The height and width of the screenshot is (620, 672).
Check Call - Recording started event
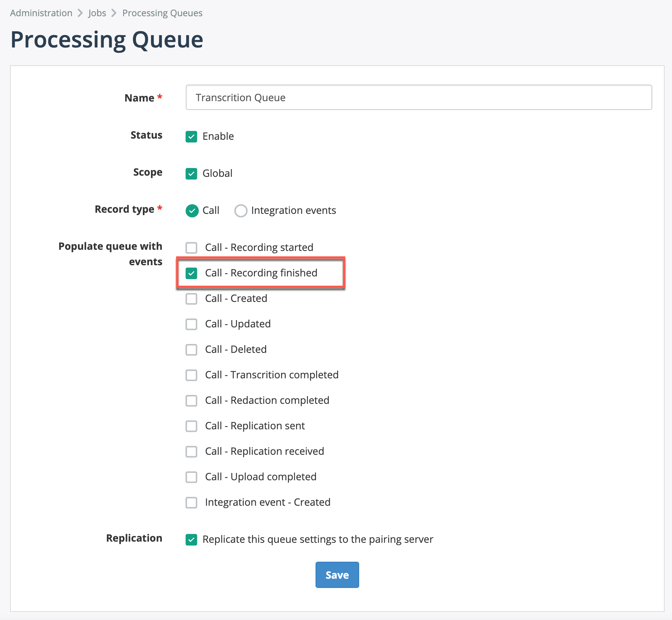click(192, 247)
